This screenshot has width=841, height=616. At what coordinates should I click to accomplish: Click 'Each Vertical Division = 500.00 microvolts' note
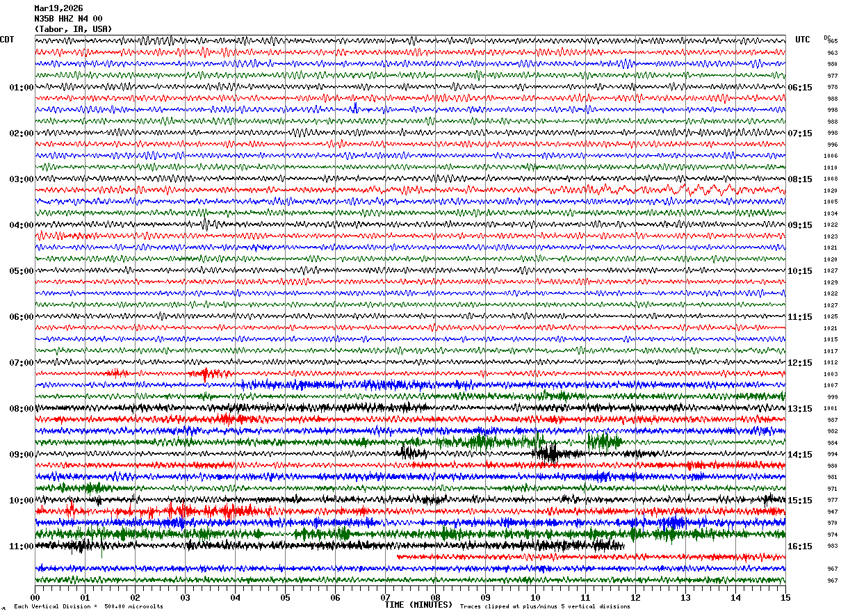click(x=88, y=607)
